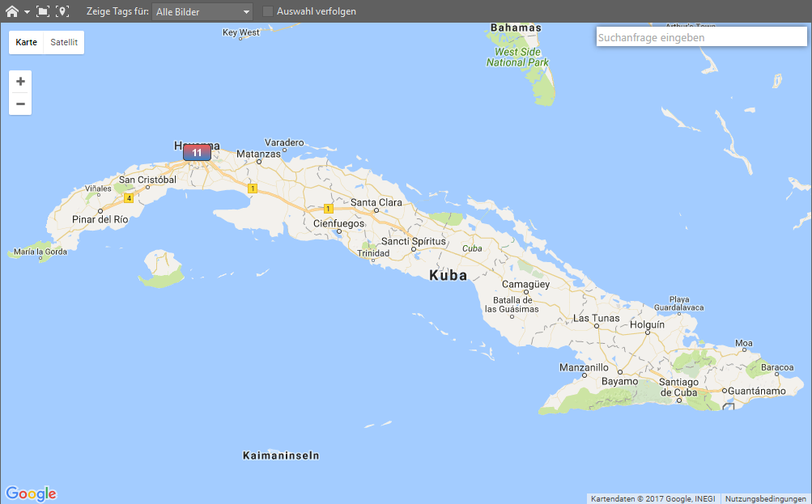Click the route 4 highway shield
Screen dimensions: 812x504
[x=129, y=198]
